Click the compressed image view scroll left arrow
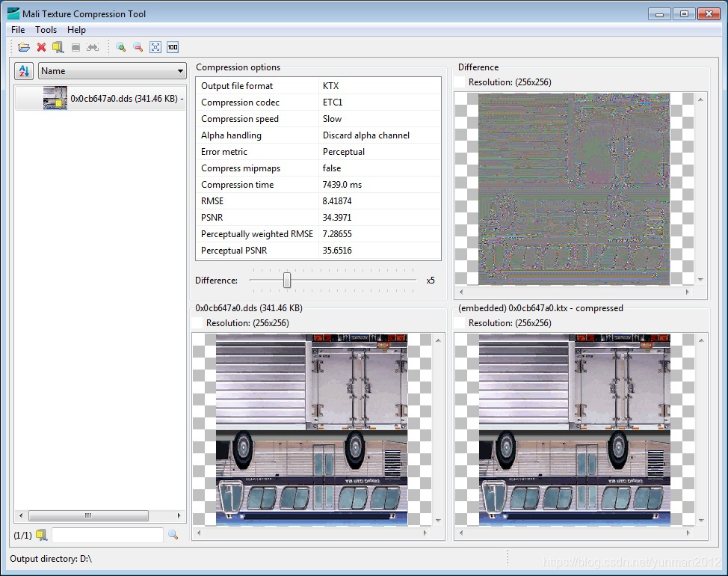 tap(461, 533)
